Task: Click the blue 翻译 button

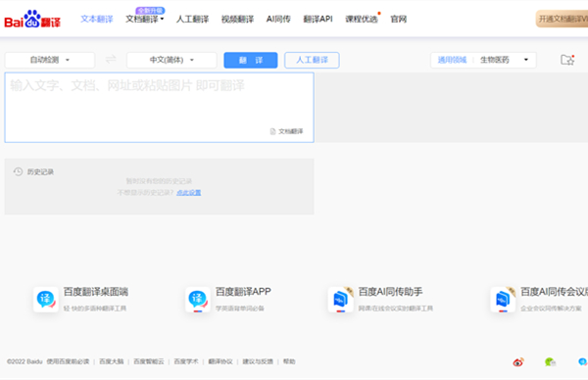Action: pos(251,60)
